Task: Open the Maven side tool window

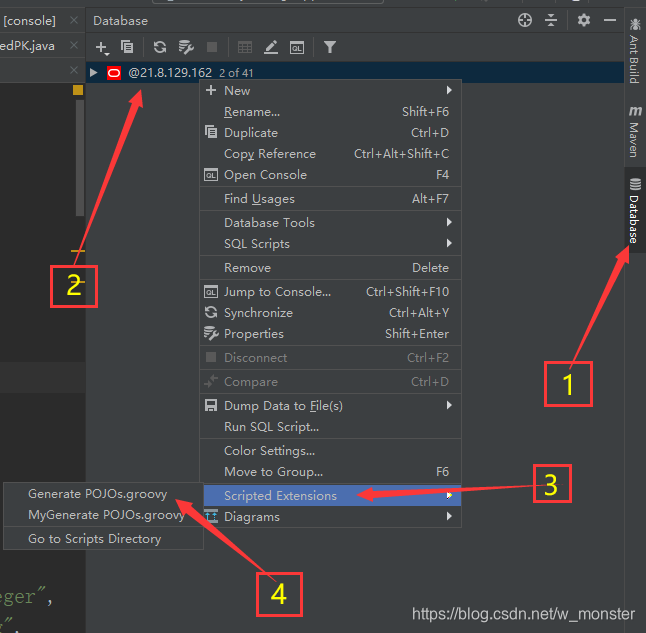Action: click(634, 132)
